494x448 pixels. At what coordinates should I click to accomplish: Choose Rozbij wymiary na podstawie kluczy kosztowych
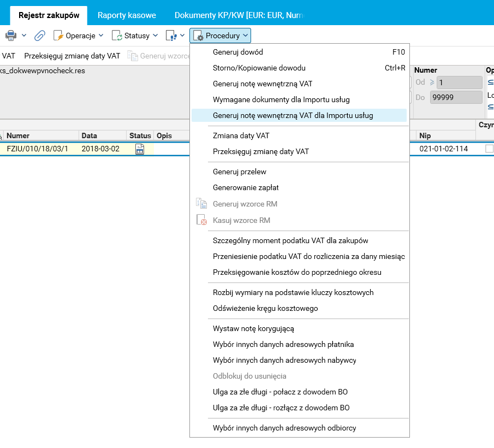pyautogui.click(x=299, y=292)
